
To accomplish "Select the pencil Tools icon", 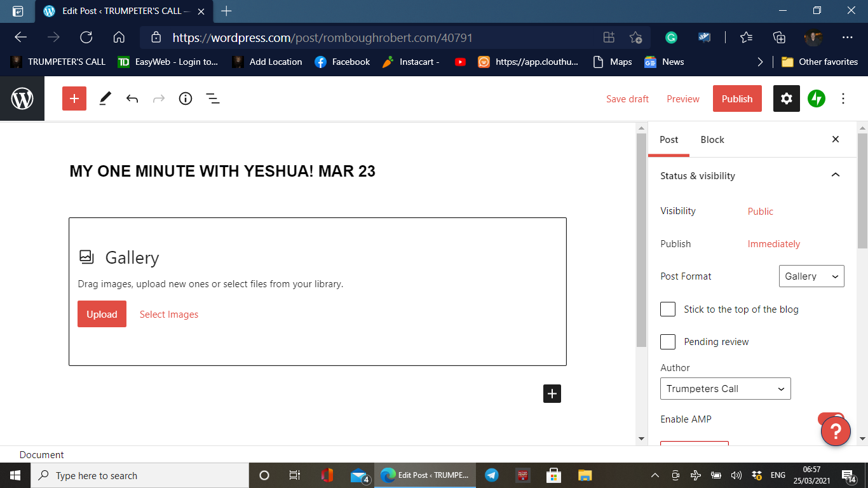I will pos(105,98).
